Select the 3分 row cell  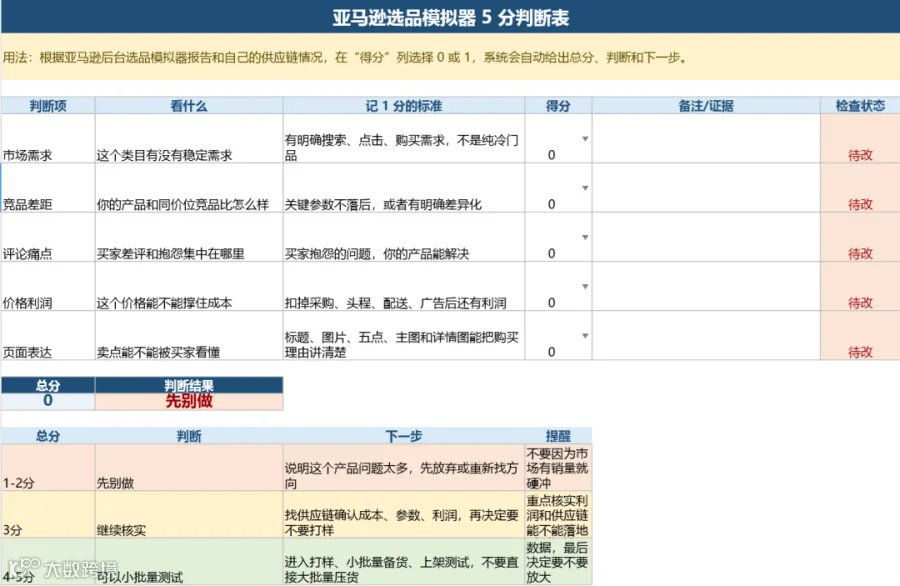[48, 515]
